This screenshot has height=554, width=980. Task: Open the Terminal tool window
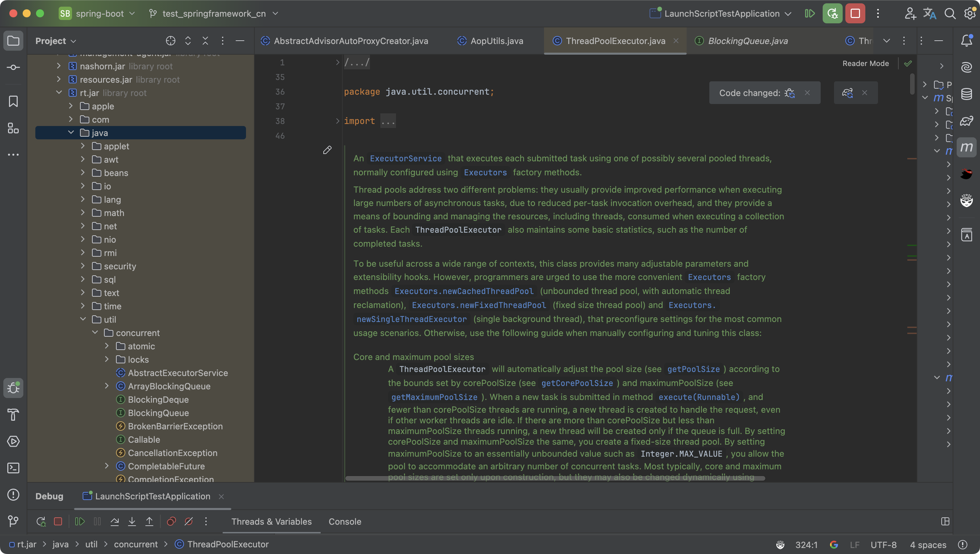click(x=13, y=468)
